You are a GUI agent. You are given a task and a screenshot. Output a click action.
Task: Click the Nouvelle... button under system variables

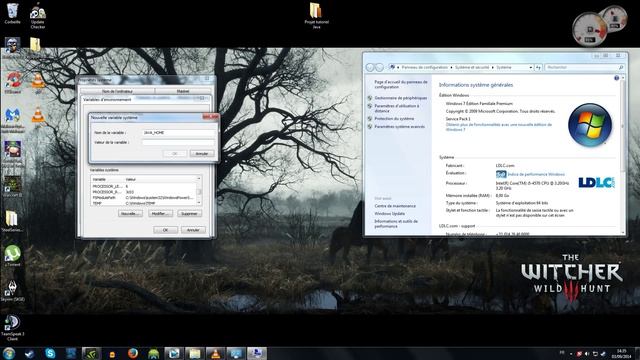click(130, 213)
